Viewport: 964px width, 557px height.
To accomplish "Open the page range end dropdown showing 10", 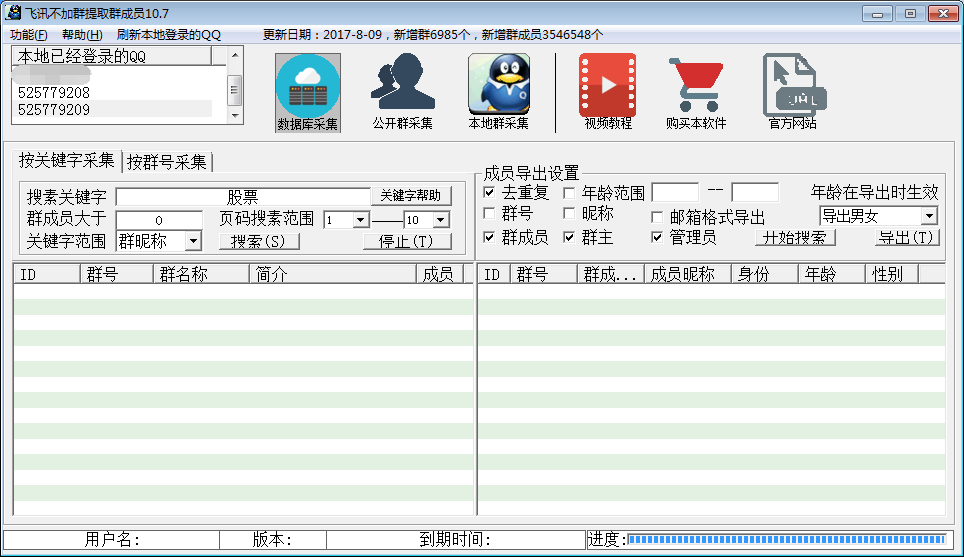I will (441, 219).
